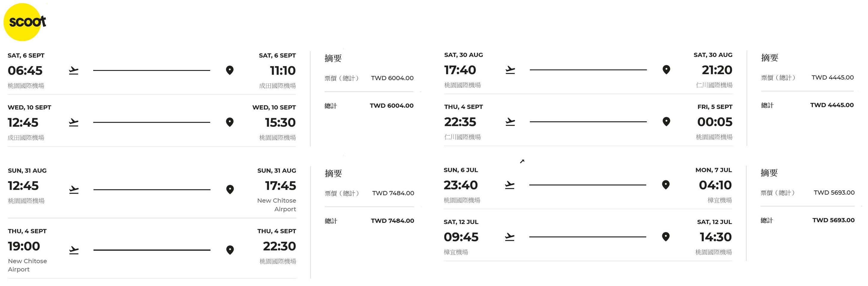
Task: Click the plane icon beside 17:40 departure
Action: pos(510,70)
